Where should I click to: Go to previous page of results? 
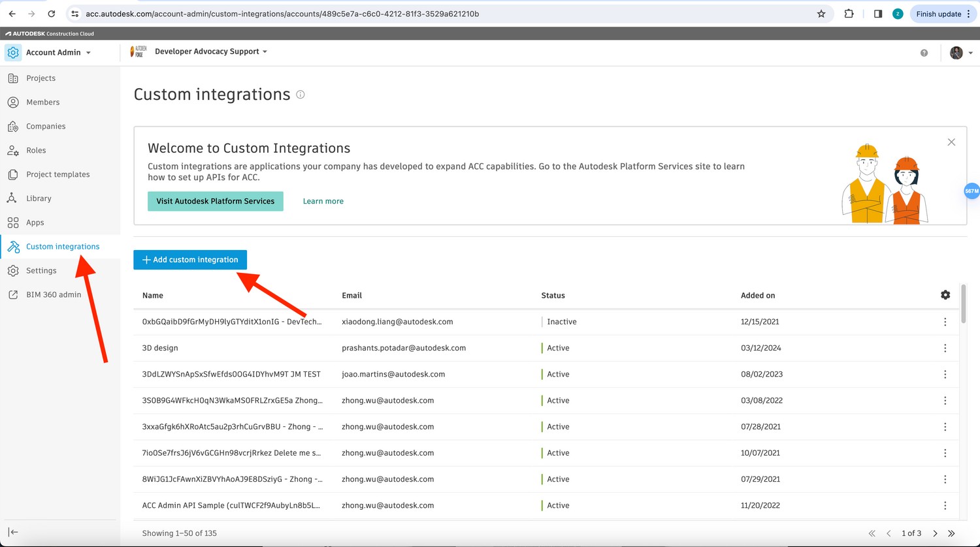[889, 533]
